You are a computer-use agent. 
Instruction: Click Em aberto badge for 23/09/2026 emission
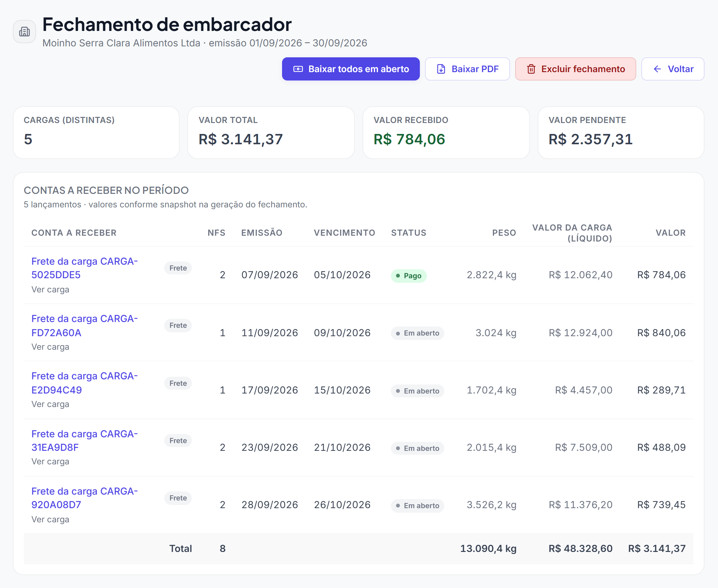[x=417, y=448]
